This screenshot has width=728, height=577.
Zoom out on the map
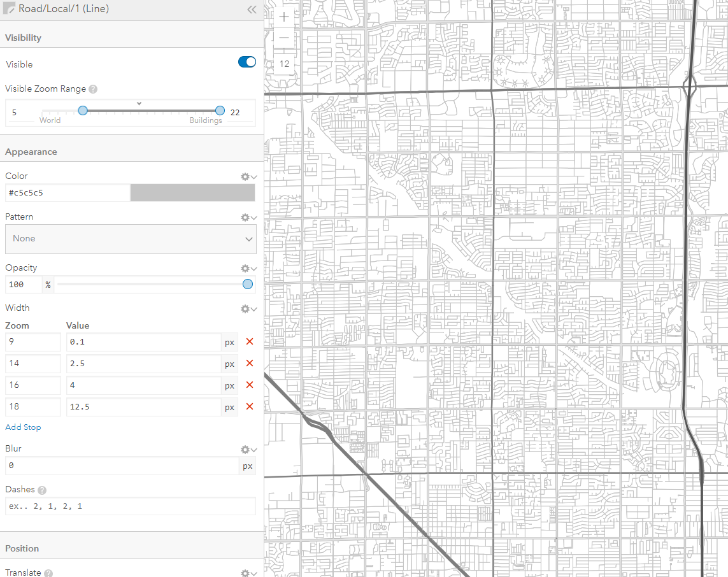pyautogui.click(x=284, y=38)
